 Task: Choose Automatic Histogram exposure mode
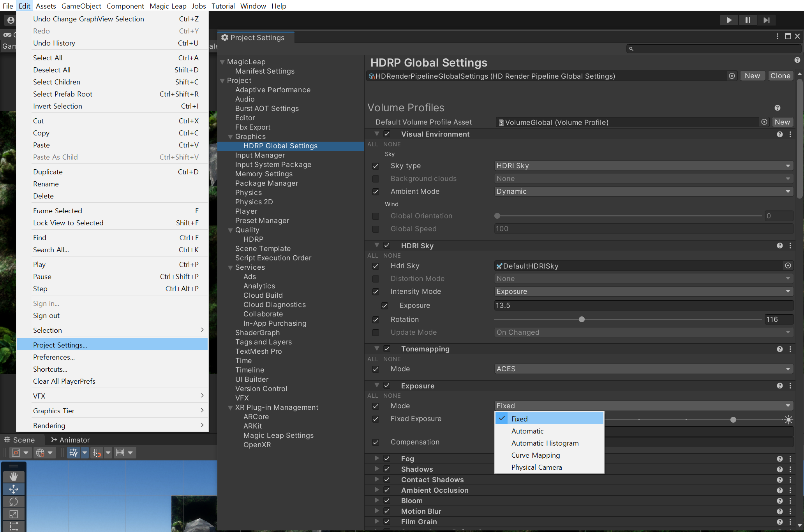pos(545,443)
